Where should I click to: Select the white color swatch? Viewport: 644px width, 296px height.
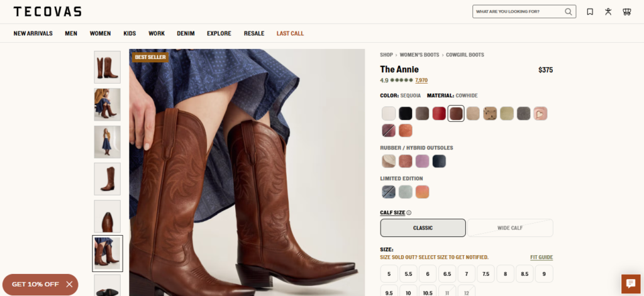pyautogui.click(x=389, y=113)
